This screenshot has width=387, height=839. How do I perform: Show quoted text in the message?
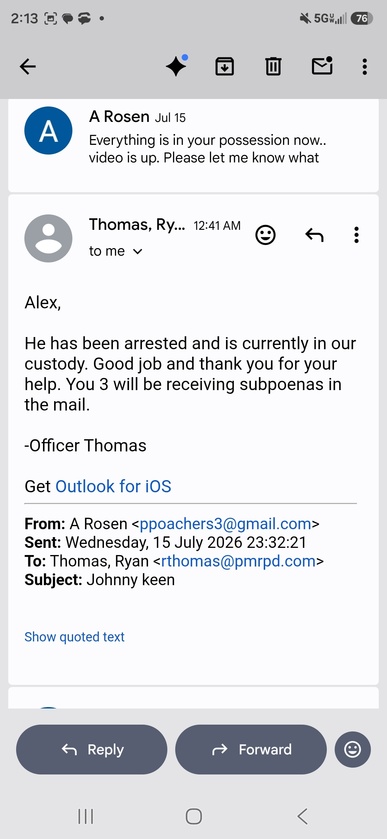(x=74, y=637)
